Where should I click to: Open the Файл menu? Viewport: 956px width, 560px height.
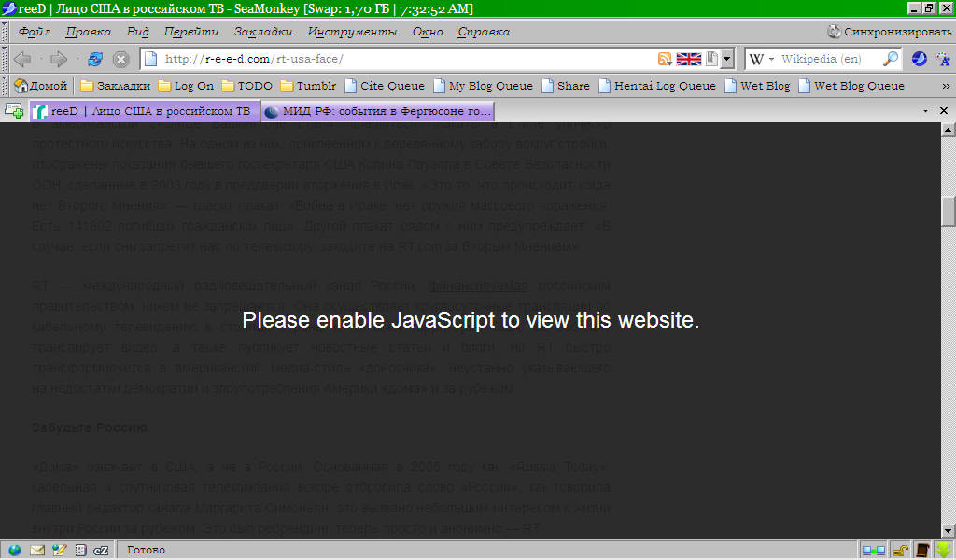tap(35, 32)
